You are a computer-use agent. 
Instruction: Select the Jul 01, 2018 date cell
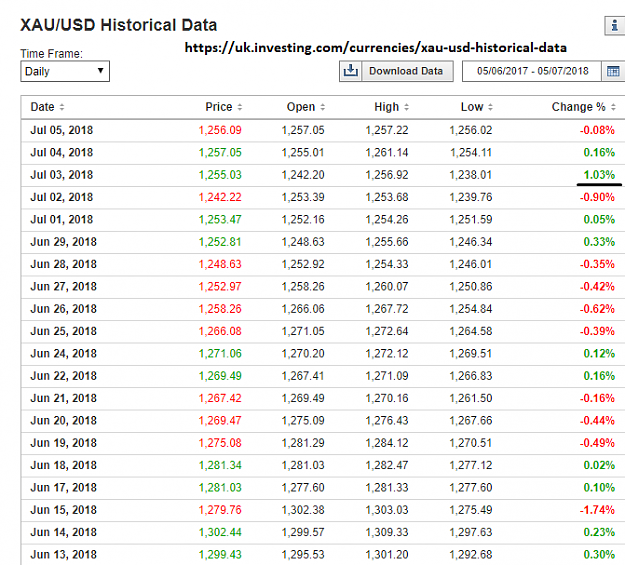click(62, 220)
